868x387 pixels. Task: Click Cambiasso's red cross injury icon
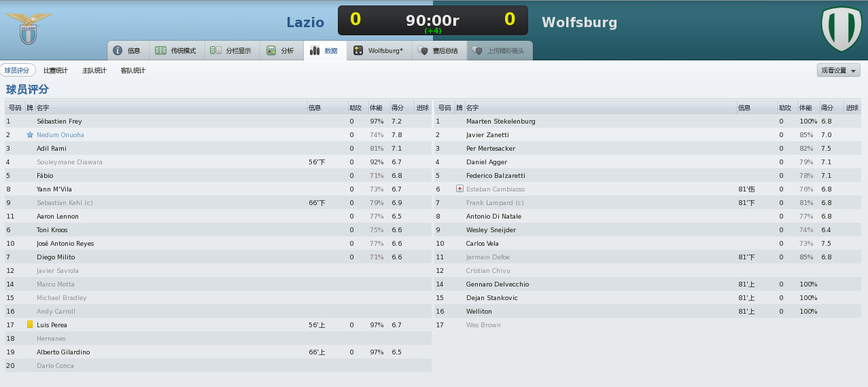pos(460,189)
